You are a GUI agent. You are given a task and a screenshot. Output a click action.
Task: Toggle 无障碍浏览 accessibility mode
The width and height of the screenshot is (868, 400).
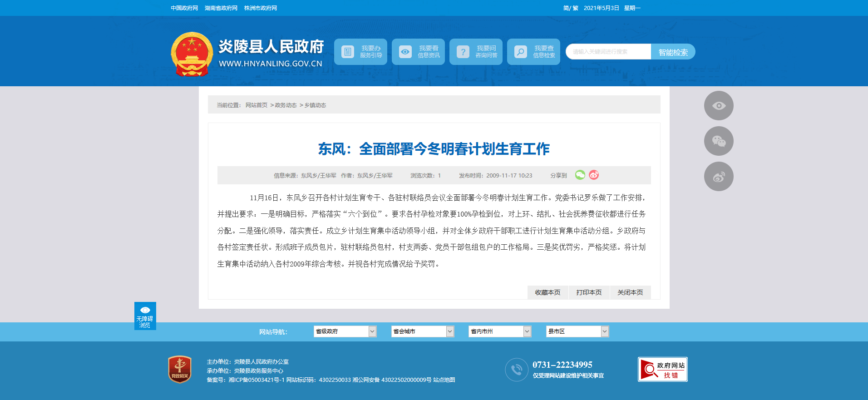coord(145,316)
